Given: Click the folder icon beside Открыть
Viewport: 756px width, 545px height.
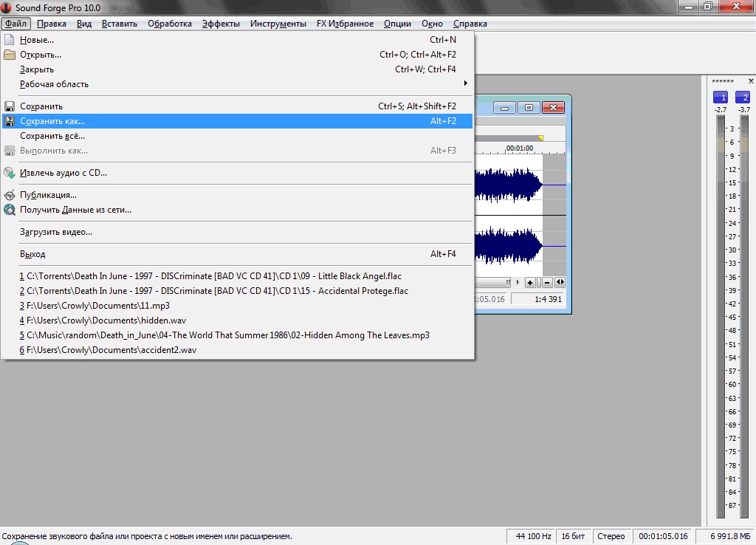Looking at the screenshot, I should [x=9, y=55].
